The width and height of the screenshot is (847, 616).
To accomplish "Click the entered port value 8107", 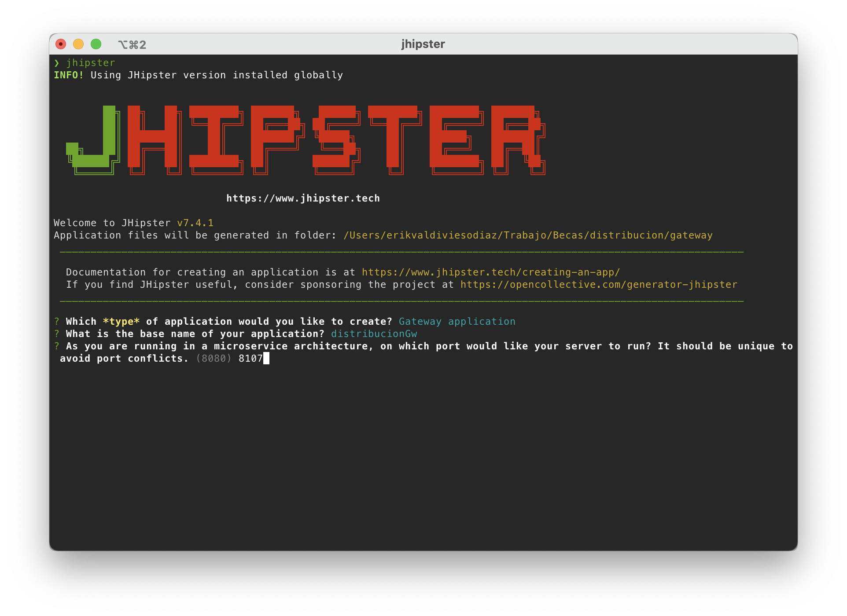I will point(250,359).
